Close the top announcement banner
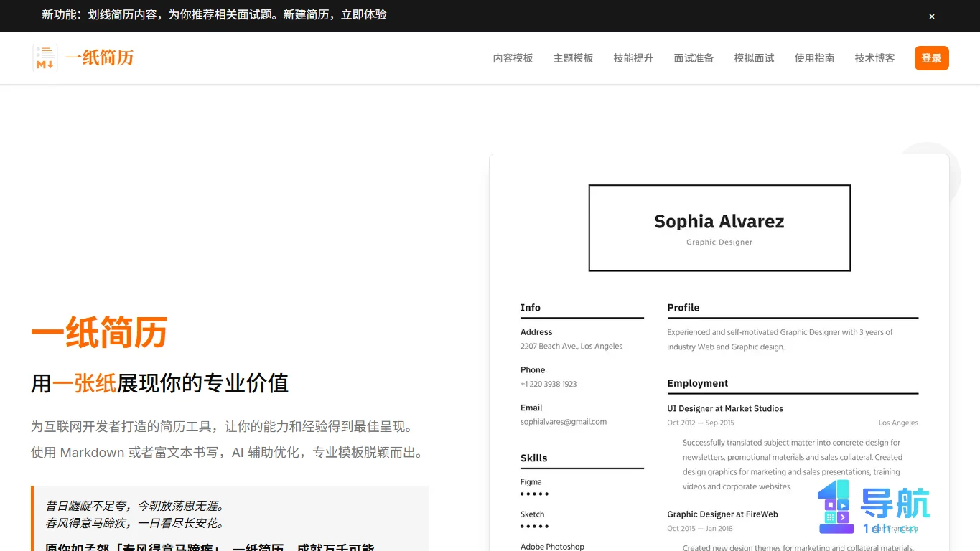This screenshot has width=980, height=551. [932, 17]
